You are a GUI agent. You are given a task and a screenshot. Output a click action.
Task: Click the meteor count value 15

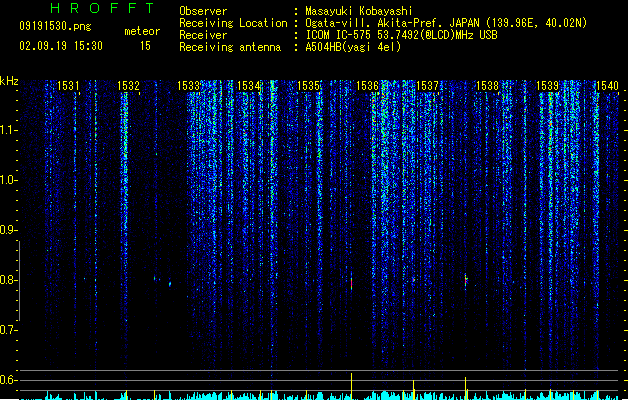[x=145, y=46]
